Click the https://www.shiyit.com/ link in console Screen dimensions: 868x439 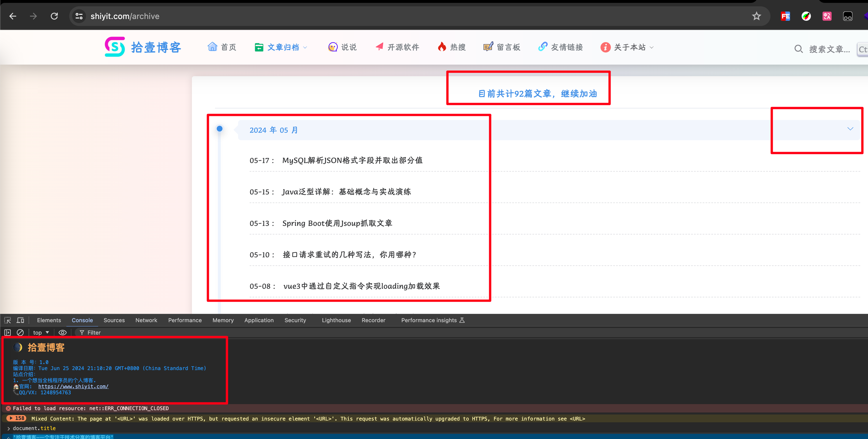pyautogui.click(x=73, y=387)
